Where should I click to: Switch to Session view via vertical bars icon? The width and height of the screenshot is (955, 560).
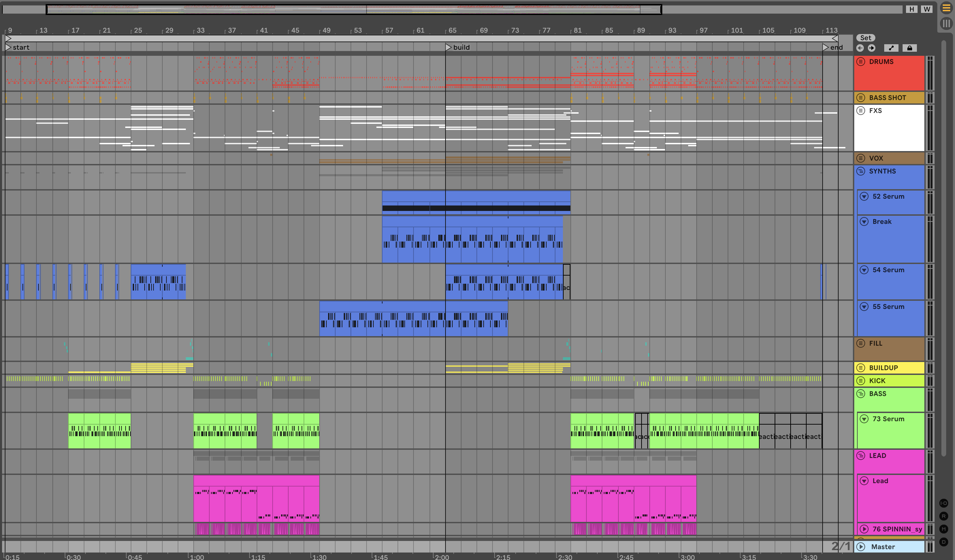point(946,23)
